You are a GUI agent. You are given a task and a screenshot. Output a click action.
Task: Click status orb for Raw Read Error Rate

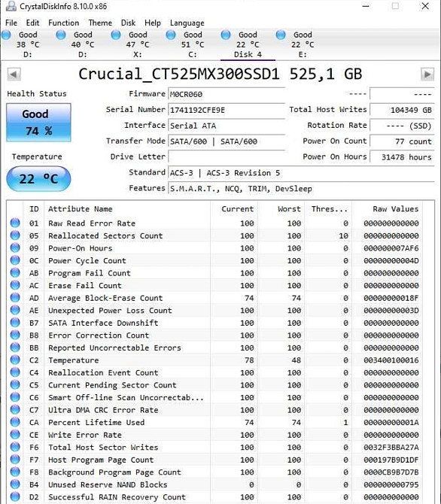coord(15,223)
